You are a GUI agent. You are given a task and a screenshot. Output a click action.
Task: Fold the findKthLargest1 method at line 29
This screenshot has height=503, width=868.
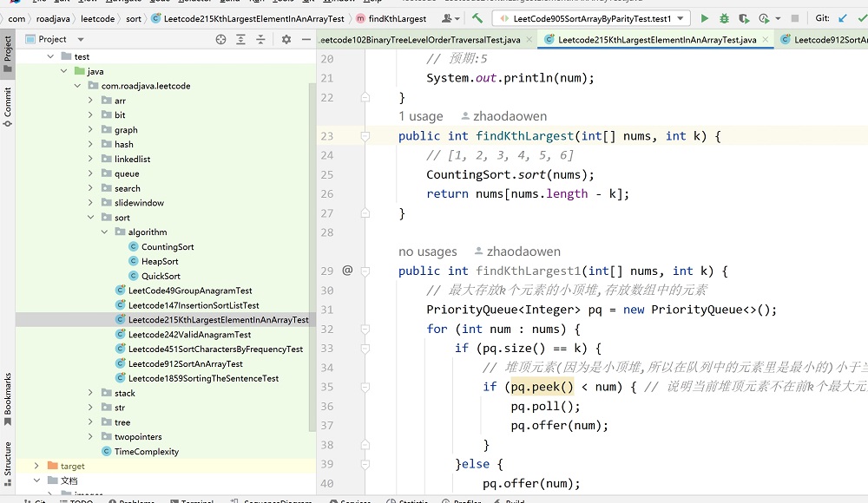[365, 271]
